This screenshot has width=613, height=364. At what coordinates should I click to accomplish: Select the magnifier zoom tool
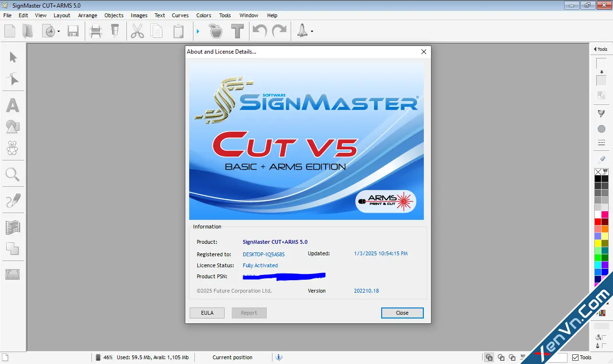pos(12,174)
